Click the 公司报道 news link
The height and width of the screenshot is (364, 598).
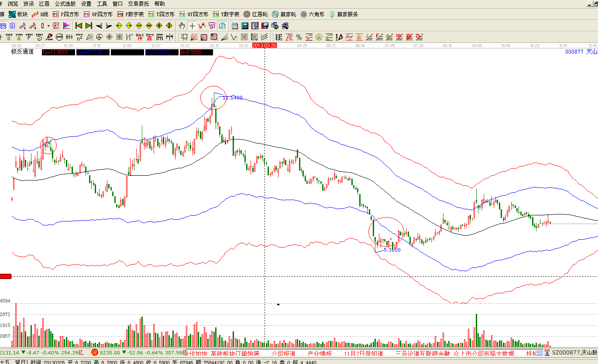tap(283, 353)
